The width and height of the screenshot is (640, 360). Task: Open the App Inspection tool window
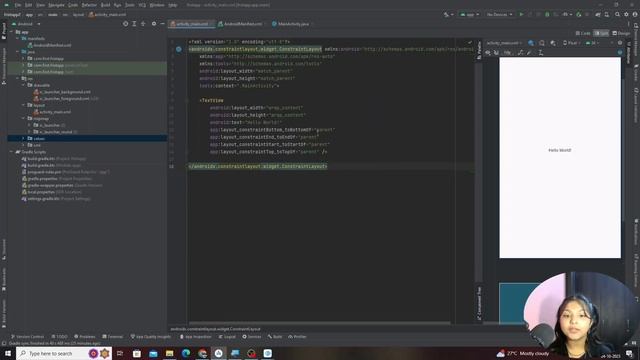pos(196,337)
